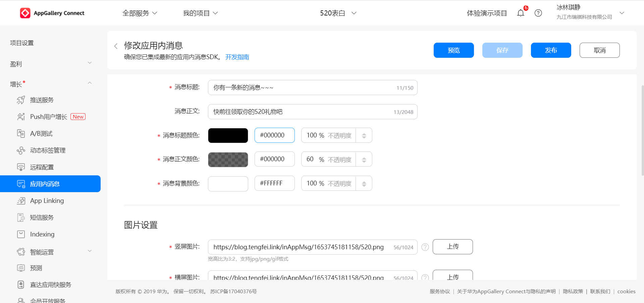
Task: Adjust the background color opacity stepper
Action: (x=364, y=183)
